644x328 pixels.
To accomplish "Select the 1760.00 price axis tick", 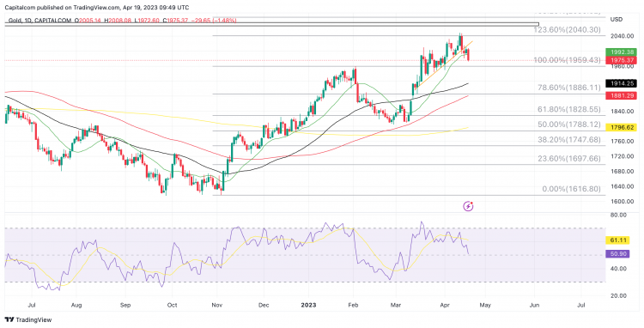I will 623,141.
